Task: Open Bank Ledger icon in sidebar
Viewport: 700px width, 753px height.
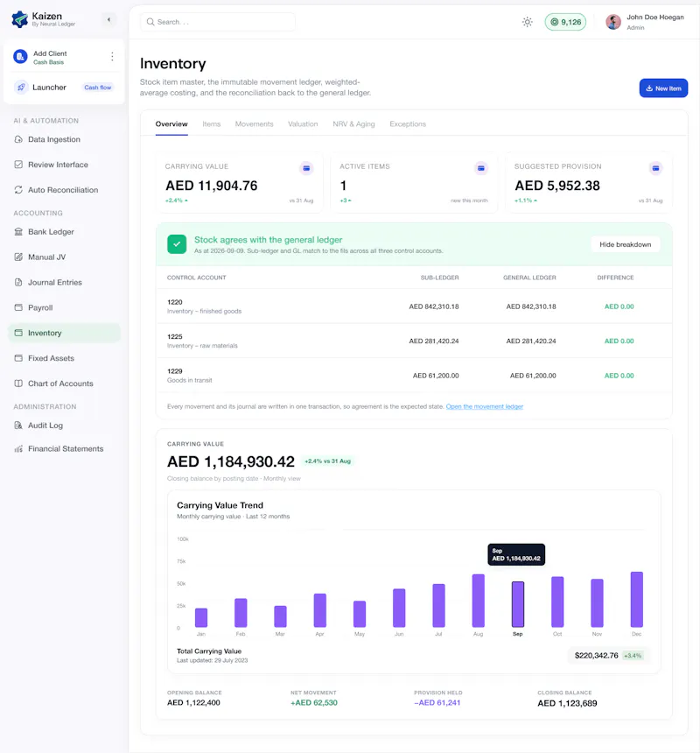Action: coord(18,231)
